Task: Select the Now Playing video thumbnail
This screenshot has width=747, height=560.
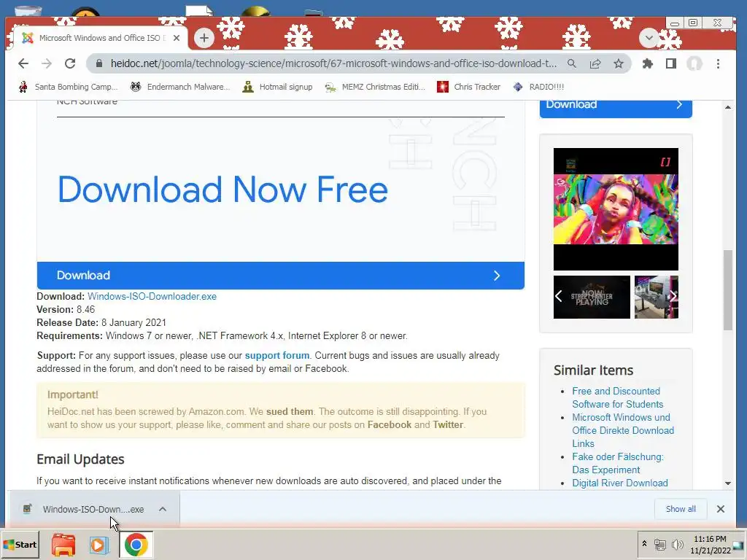Action: 592,297
